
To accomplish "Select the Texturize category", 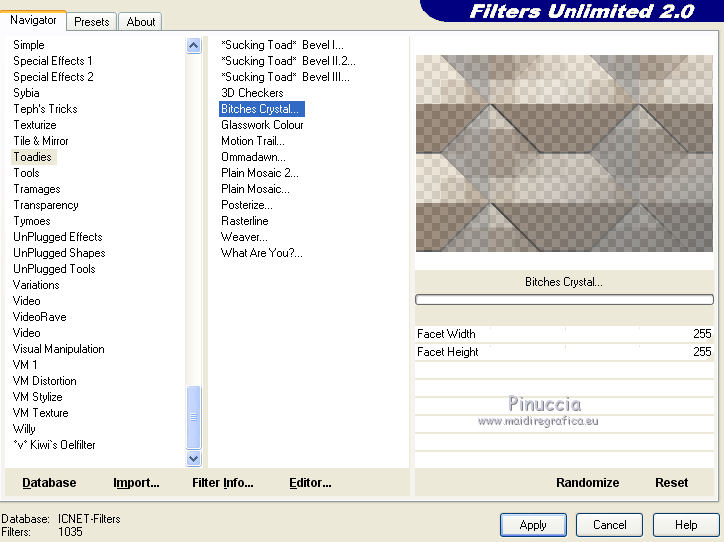I will pyautogui.click(x=35, y=125).
